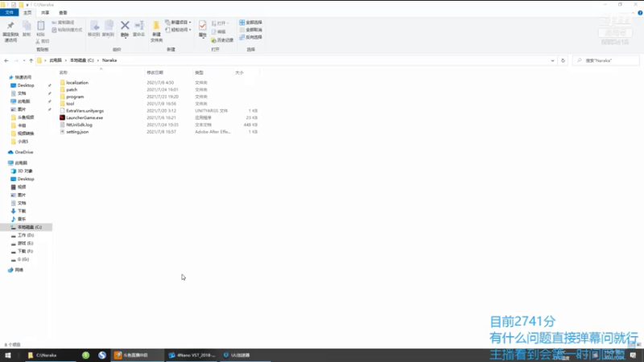The height and width of the screenshot is (362, 644).
Task: Click the green circular taskbar icon
Action: 85,355
